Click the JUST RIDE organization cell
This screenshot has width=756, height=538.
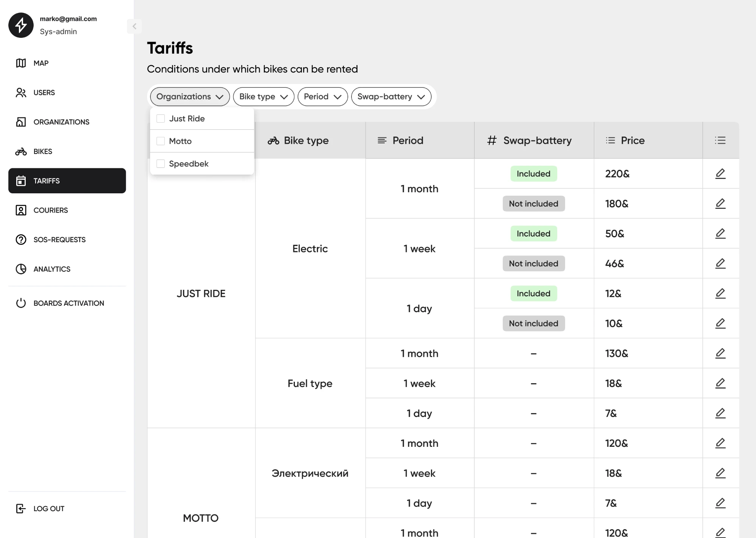point(201,294)
